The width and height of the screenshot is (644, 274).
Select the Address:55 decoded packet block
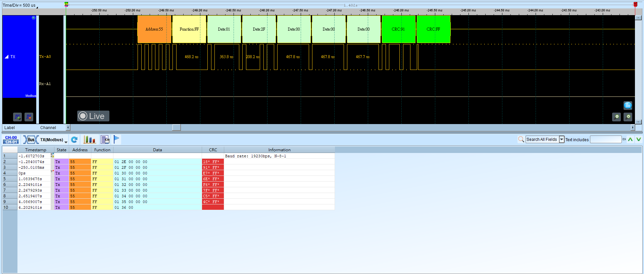click(x=154, y=29)
